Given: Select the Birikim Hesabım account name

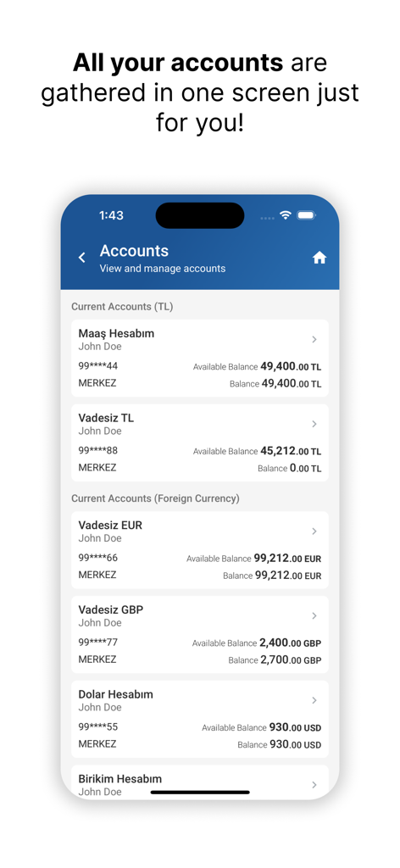Looking at the screenshot, I should (x=120, y=779).
